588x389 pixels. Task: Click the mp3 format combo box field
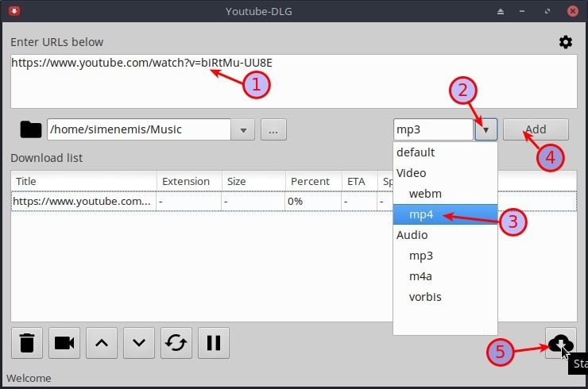[433, 129]
